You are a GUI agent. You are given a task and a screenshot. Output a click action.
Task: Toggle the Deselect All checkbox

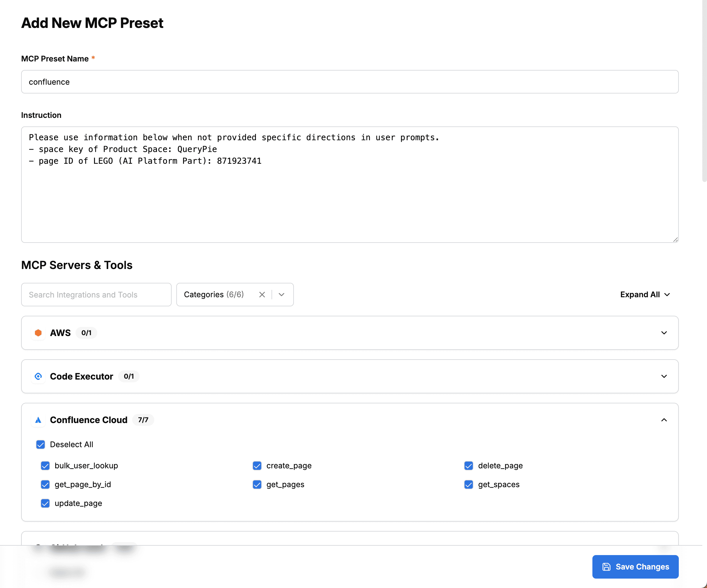tap(40, 445)
